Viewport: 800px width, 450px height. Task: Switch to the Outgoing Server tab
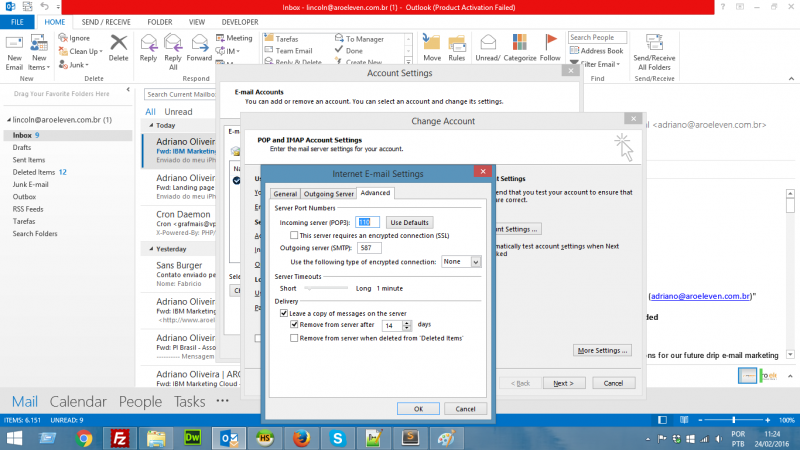pyautogui.click(x=328, y=193)
